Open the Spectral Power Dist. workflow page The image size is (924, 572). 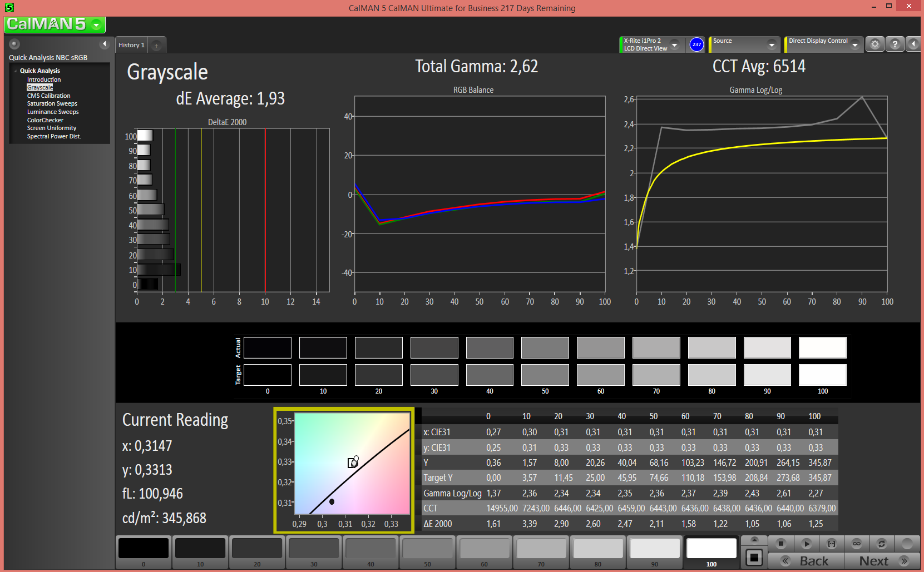(54, 136)
